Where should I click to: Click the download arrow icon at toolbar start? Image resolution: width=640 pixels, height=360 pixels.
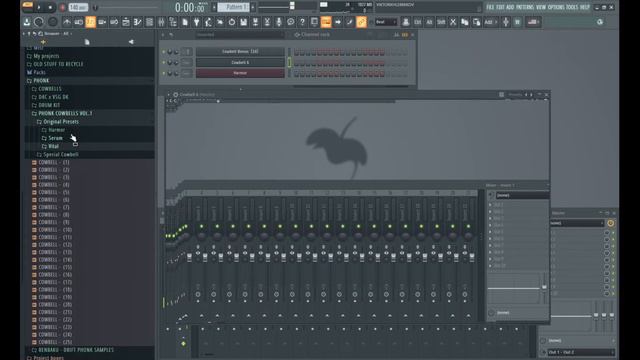tap(27, 22)
